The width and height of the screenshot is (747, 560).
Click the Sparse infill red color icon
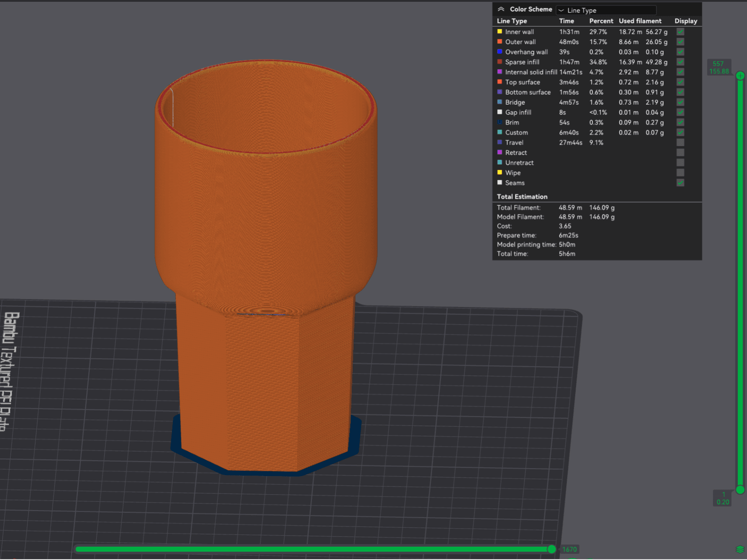pyautogui.click(x=499, y=62)
